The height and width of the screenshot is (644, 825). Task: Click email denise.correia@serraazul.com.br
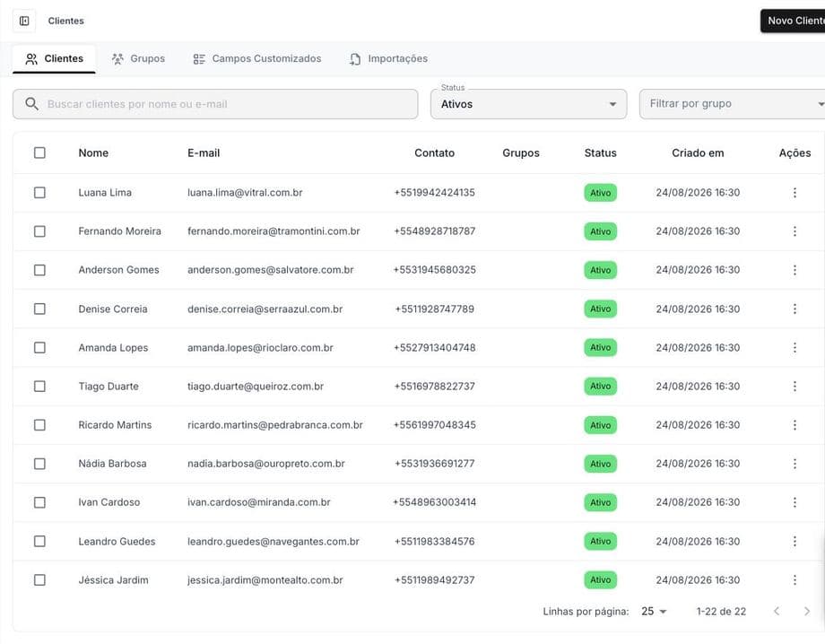(265, 309)
